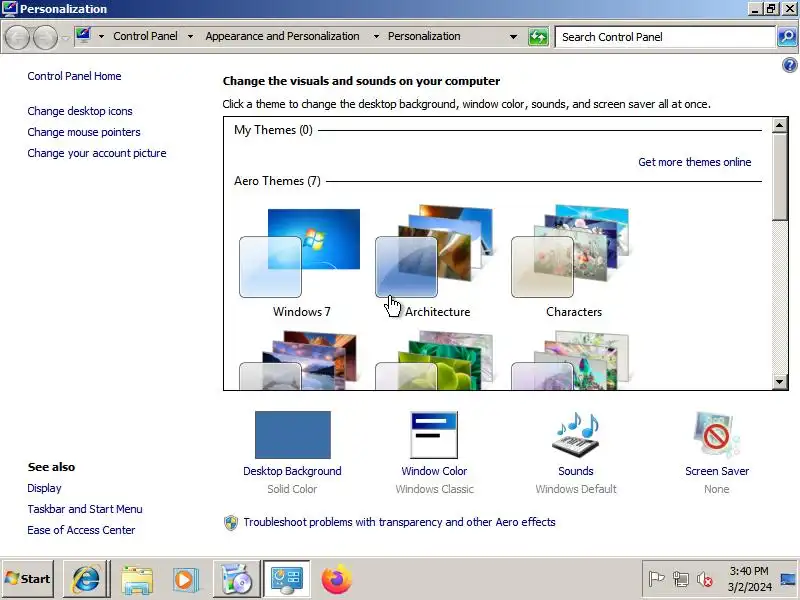Click Change mouse pointers link

[84, 132]
